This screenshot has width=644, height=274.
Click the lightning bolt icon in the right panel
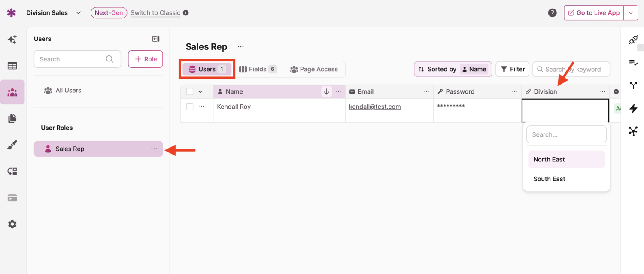pos(633,108)
